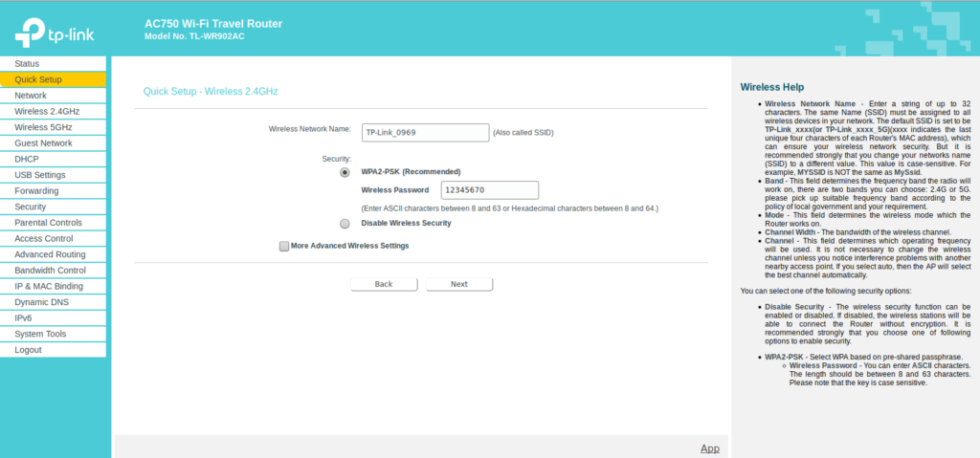
Task: Select Parental Controls in sidebar
Action: (x=48, y=223)
